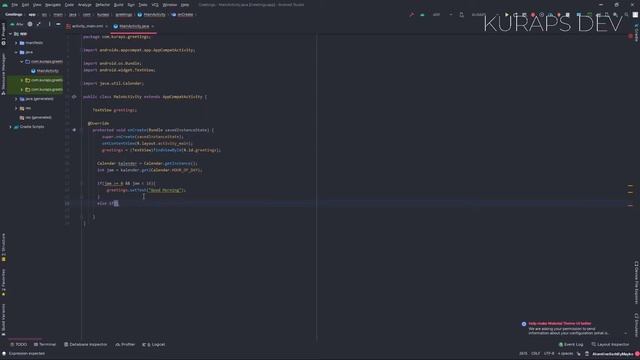
Task: Open the Build Variants tool window
Action: coord(3,319)
